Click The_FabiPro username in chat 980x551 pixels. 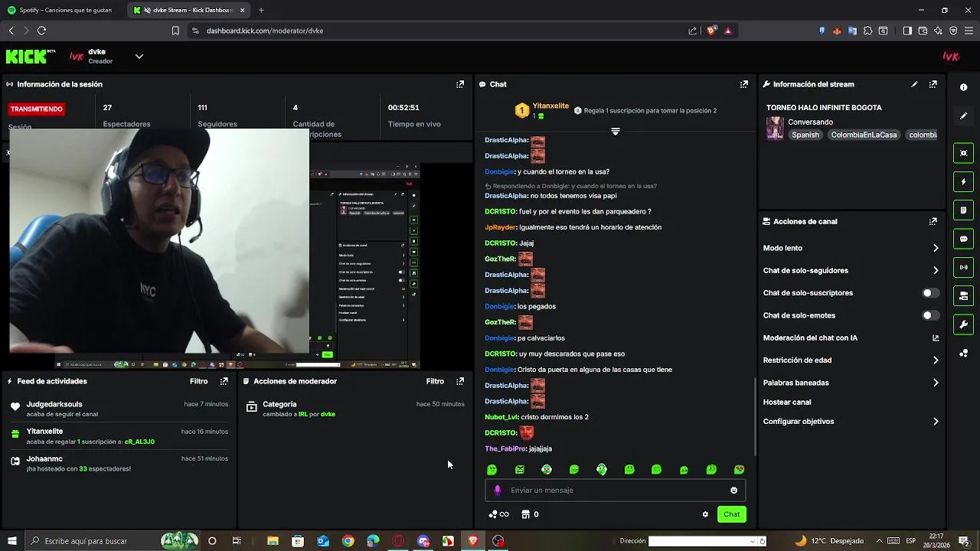coord(505,449)
